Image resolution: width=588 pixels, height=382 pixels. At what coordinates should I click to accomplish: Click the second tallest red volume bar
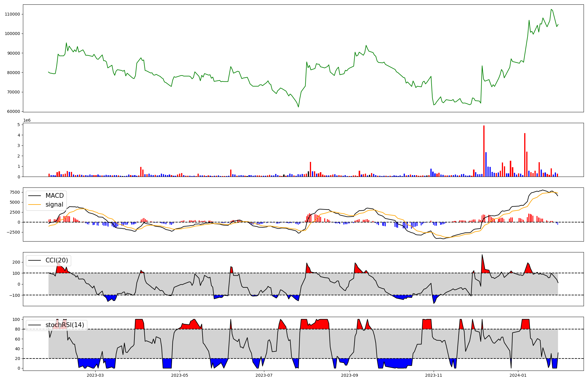pos(525,155)
